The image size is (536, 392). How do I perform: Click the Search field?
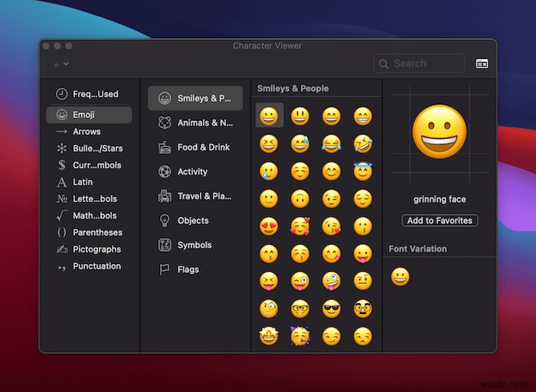(x=420, y=64)
